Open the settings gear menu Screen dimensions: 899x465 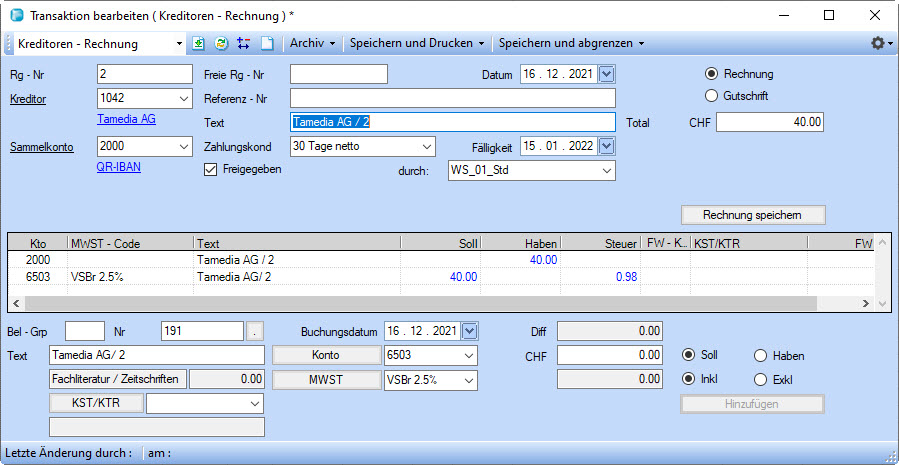[880, 44]
